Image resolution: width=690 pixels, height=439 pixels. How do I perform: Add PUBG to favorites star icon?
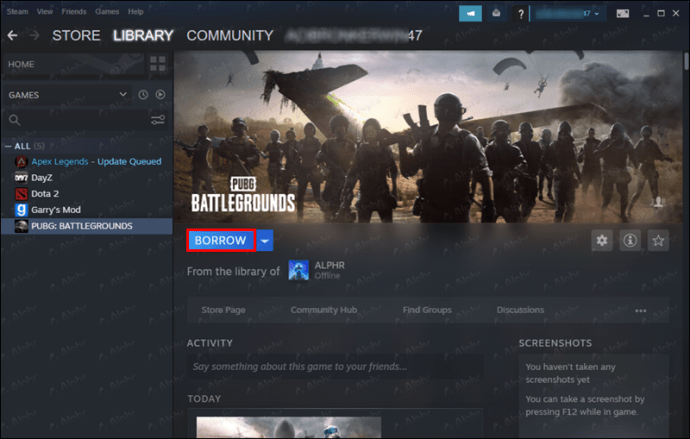(x=658, y=241)
